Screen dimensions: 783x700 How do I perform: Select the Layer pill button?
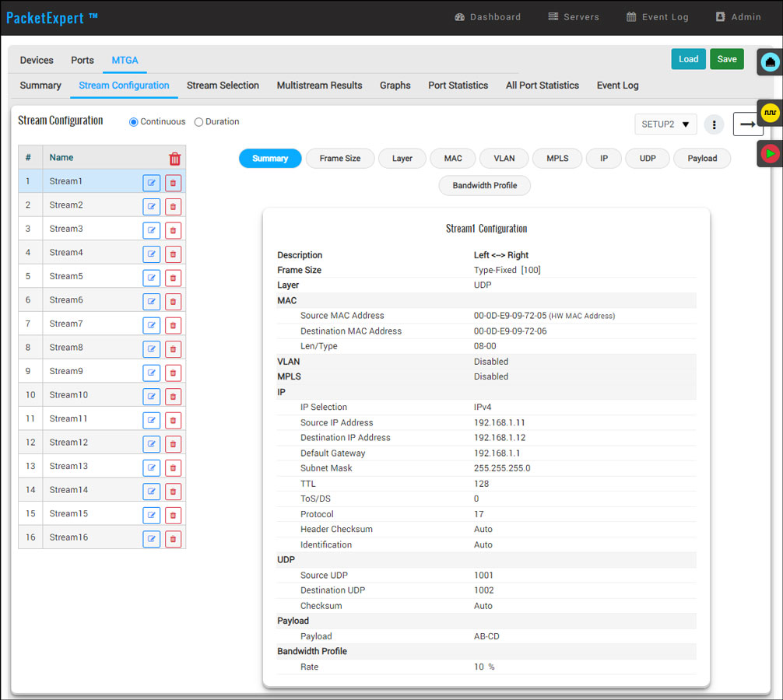click(x=402, y=159)
